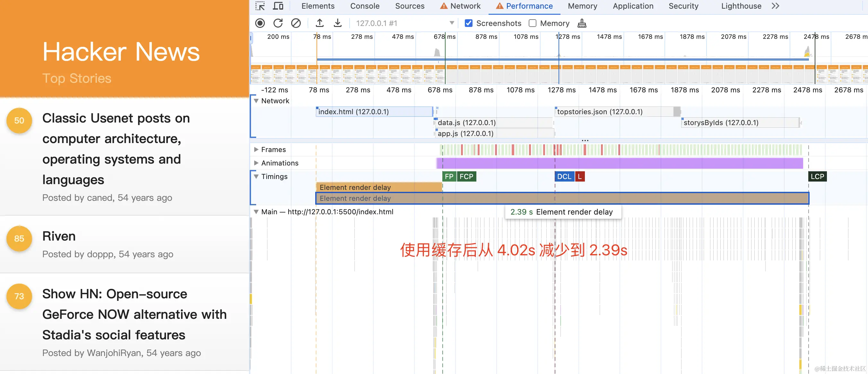
Task: Uncheck the Screenshots checkbox
Action: pyautogui.click(x=468, y=23)
